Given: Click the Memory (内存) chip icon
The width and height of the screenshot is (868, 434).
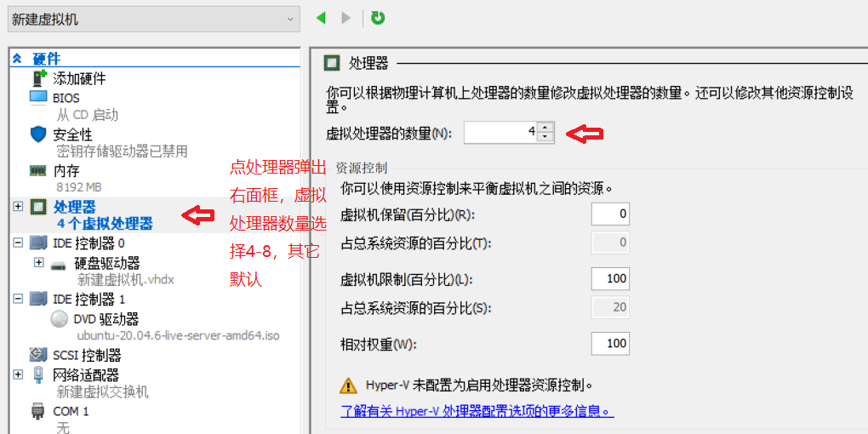Looking at the screenshot, I should 38,170.
